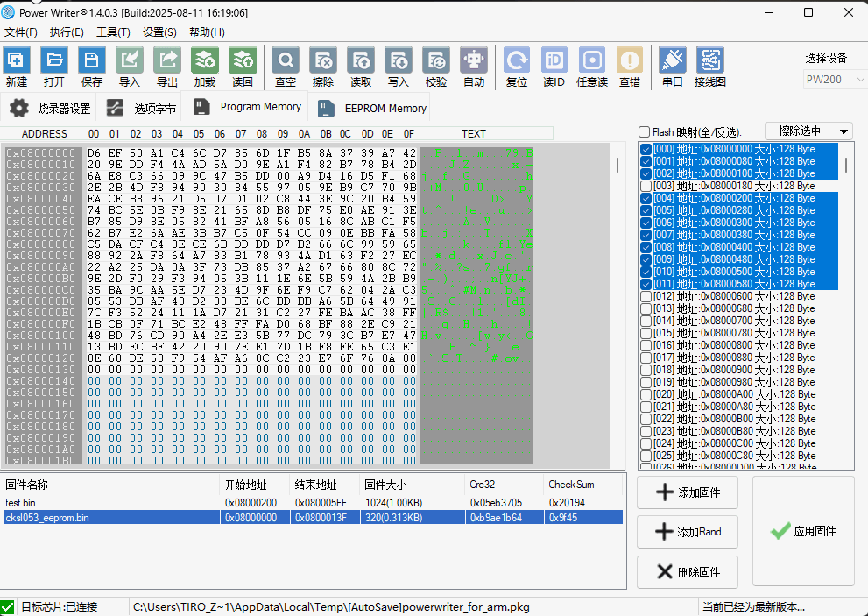This screenshot has width=868, height=616.
Task: Open the 帮助(H) menu
Action: coord(207,32)
